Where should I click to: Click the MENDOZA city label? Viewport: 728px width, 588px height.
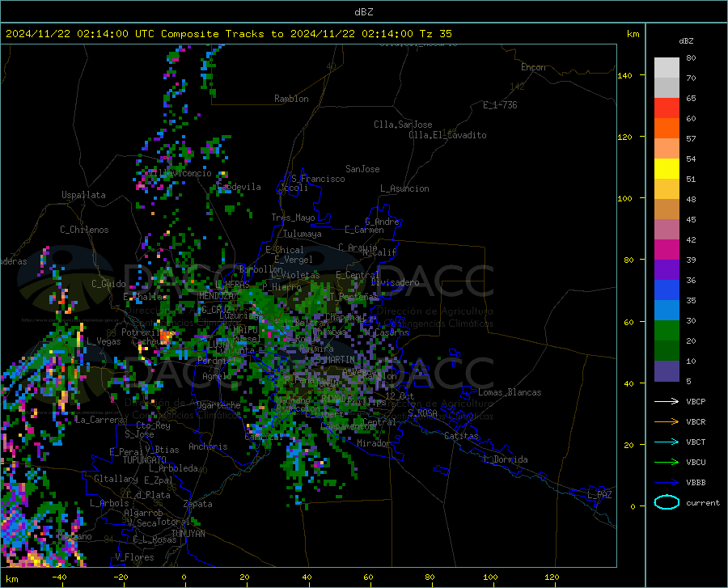[216, 296]
